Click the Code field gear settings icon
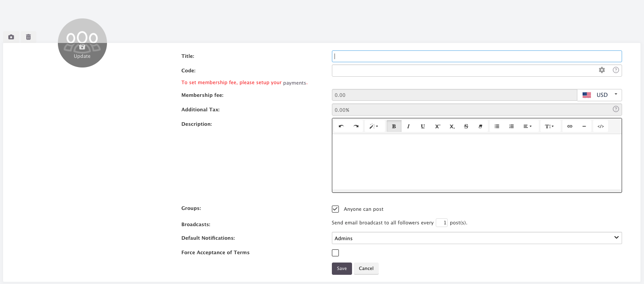The height and width of the screenshot is (284, 644). [x=602, y=70]
